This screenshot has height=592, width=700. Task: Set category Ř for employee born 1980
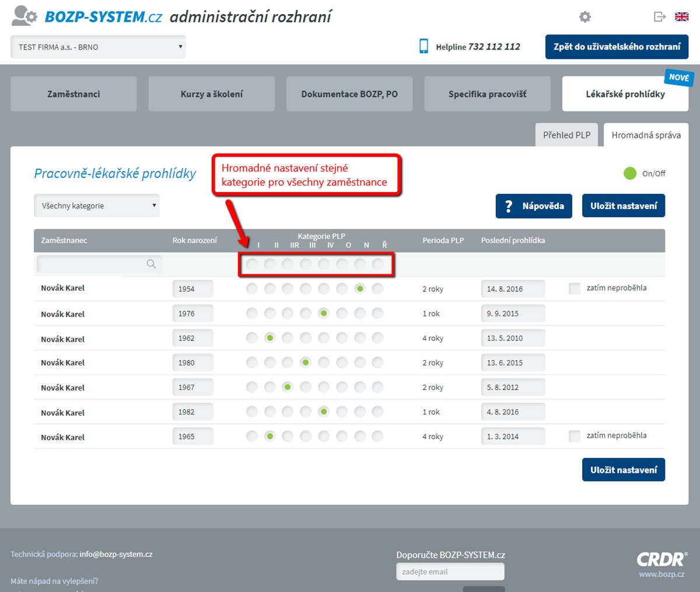click(x=377, y=363)
